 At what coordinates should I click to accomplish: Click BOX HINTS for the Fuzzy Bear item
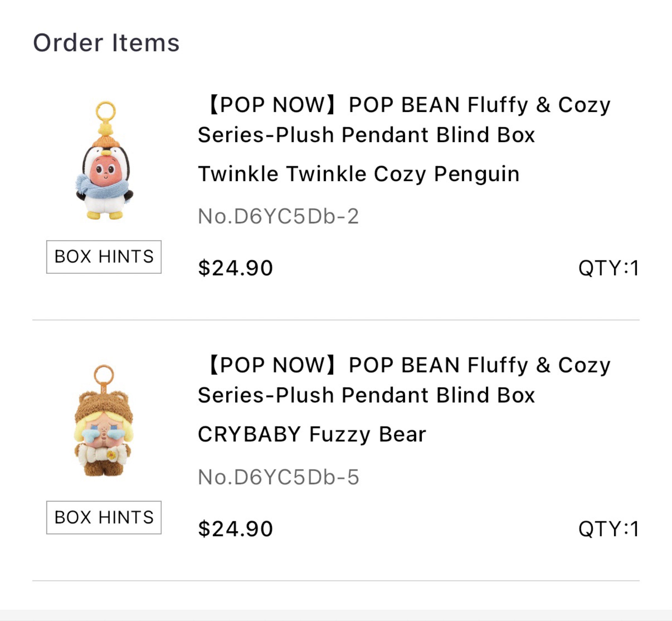pyautogui.click(x=104, y=517)
